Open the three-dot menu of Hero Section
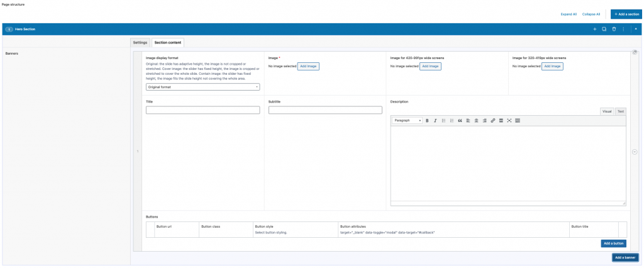644x268 pixels. [x=623, y=29]
